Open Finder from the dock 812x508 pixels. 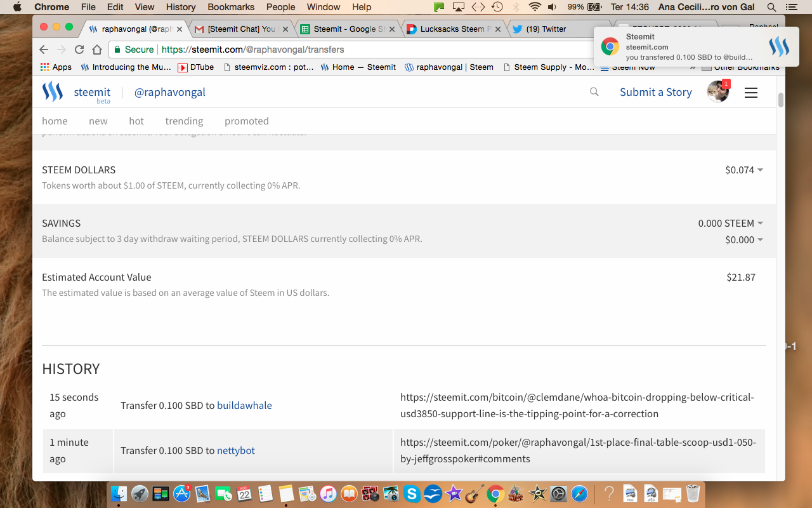coord(119,493)
